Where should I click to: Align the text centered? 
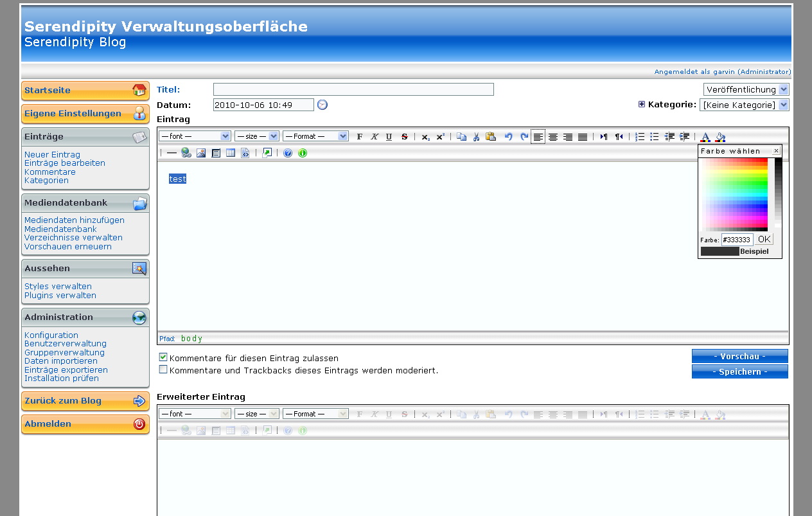553,136
